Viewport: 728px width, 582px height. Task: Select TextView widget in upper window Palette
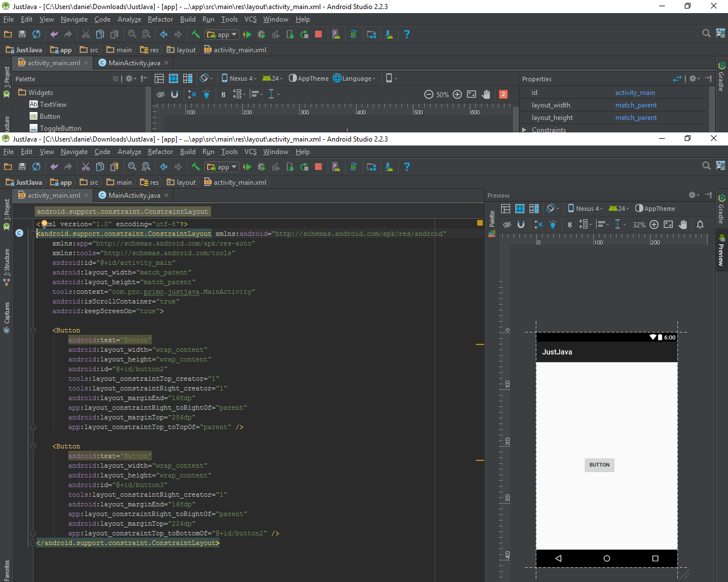48,105
